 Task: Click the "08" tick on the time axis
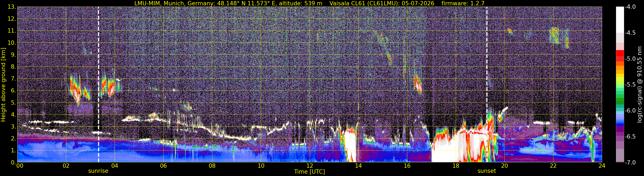tap(212, 166)
